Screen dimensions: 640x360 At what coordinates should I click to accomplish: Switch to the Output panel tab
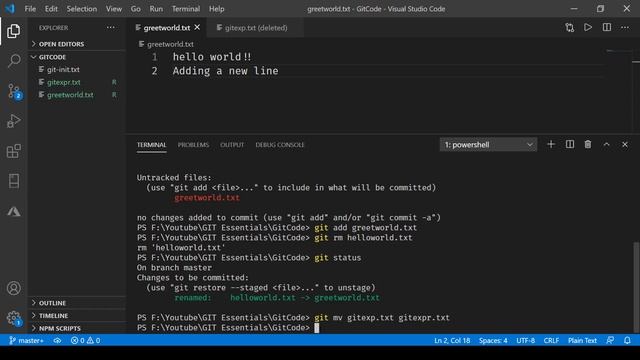pos(232,145)
